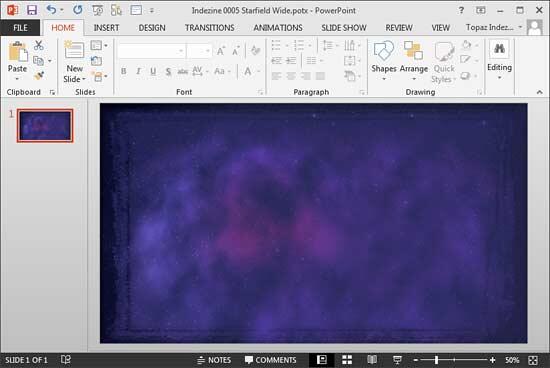The image size is (550, 368).
Task: Switch to INSERT tab
Action: (x=106, y=28)
